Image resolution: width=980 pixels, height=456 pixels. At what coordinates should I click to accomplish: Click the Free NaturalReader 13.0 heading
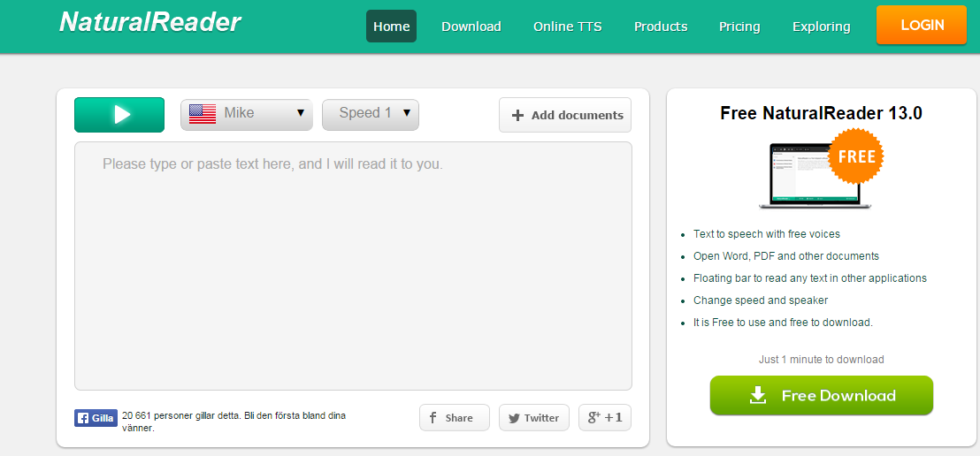[822, 113]
